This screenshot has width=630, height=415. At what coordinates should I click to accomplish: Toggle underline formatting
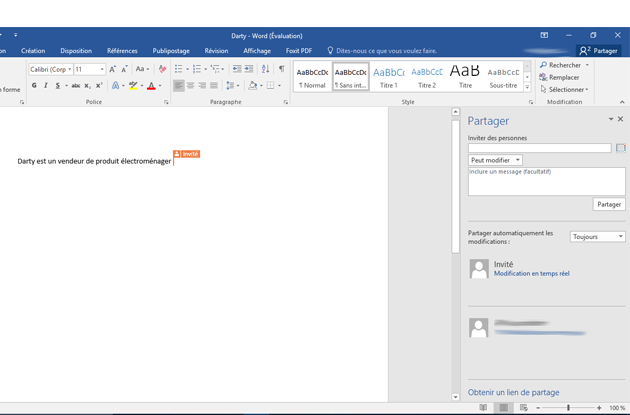pos(58,85)
